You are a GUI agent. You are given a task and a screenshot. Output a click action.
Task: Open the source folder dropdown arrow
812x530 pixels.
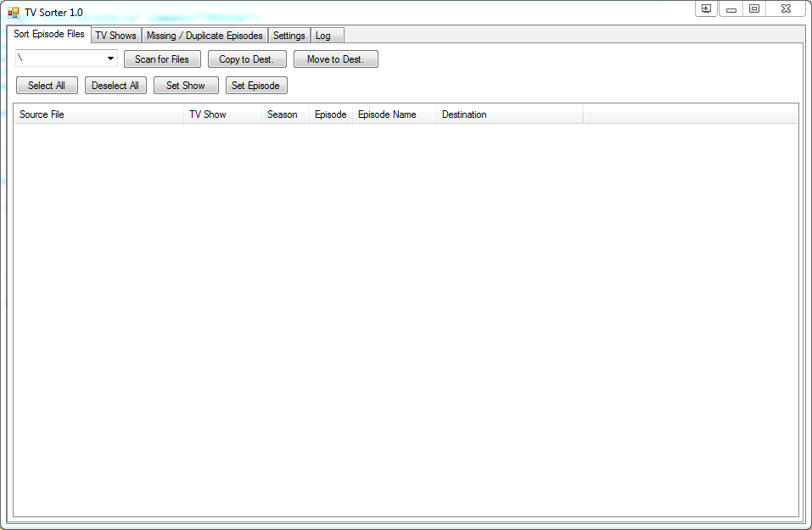click(111, 59)
